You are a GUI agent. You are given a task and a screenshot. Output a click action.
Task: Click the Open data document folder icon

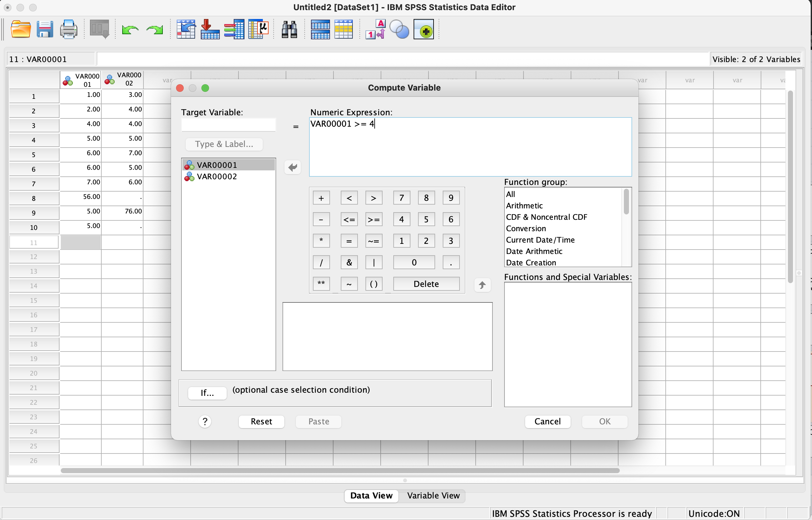coord(21,29)
